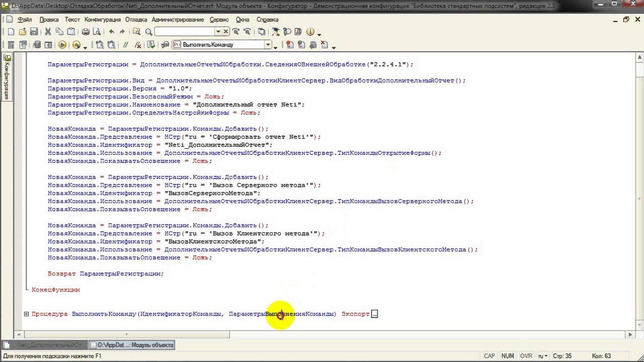The image size is (644, 362).
Task: Click the identifier string "ВызовСерверногоМетода"
Action: (x=210, y=193)
